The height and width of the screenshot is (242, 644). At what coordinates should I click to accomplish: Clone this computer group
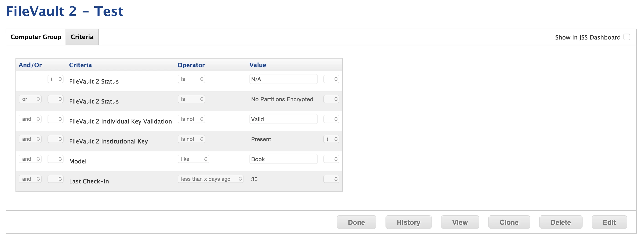click(509, 222)
